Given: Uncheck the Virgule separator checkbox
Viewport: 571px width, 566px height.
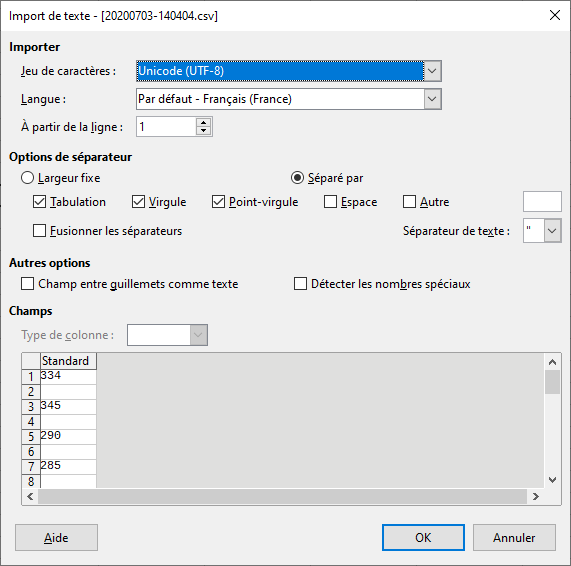Looking at the screenshot, I should pos(138,202).
